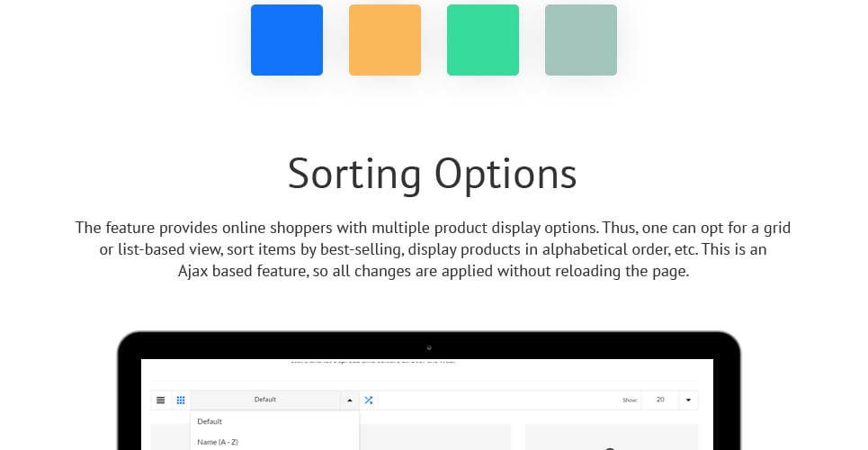Click the Show: label
Viewport: 868px width, 450px height.
[630, 400]
